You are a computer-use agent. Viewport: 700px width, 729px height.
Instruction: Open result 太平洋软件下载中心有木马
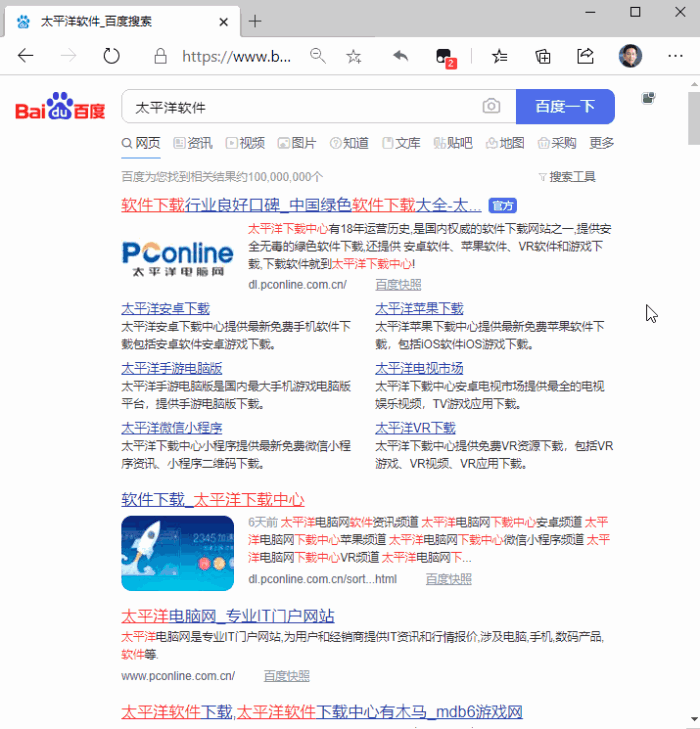322,712
